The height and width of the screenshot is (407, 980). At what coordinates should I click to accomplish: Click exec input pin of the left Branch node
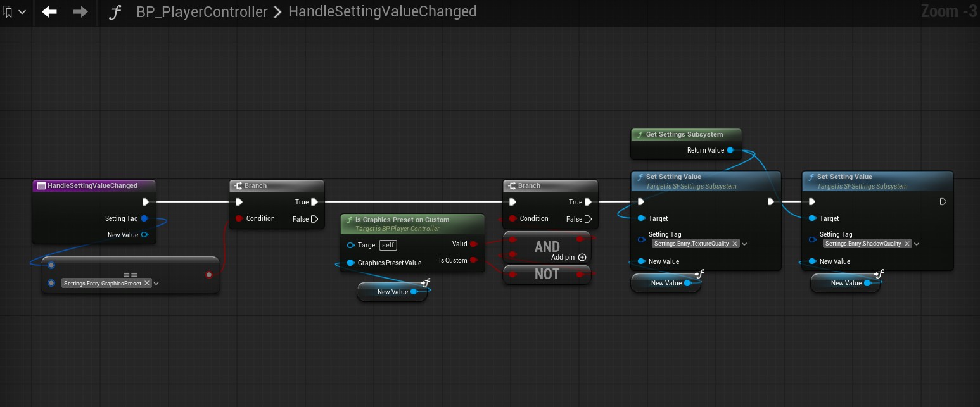[x=239, y=202]
